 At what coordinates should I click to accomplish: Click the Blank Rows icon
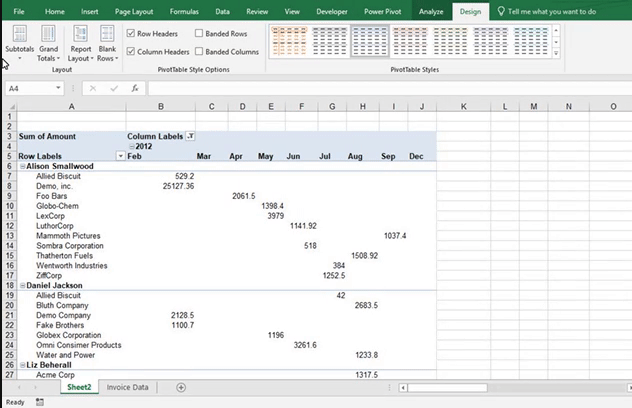tap(107, 43)
